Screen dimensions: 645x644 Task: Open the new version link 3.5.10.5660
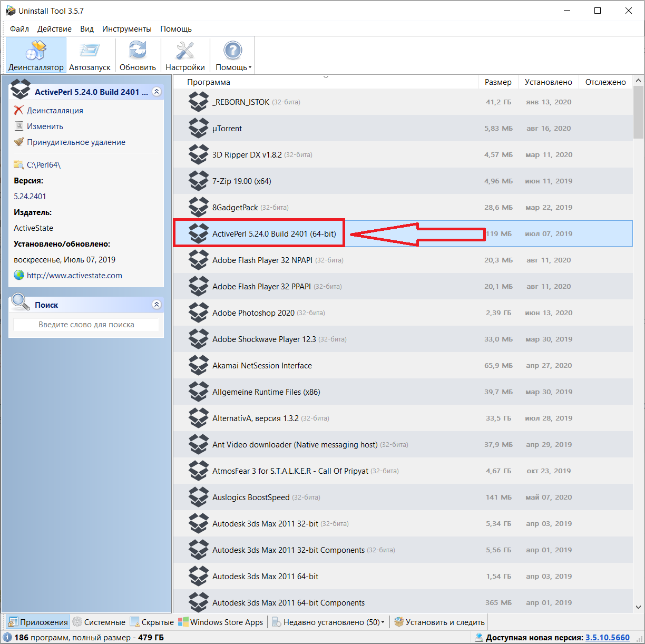point(608,638)
